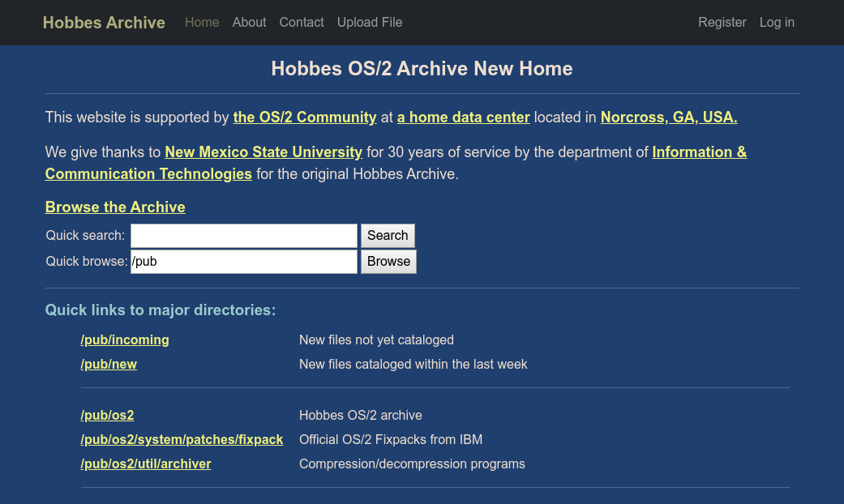Go to the About page
This screenshot has width=844, height=504.
pyautogui.click(x=249, y=23)
